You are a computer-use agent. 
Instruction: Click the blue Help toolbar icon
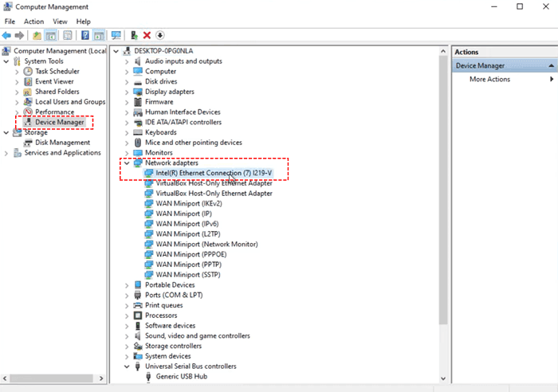pos(85,35)
